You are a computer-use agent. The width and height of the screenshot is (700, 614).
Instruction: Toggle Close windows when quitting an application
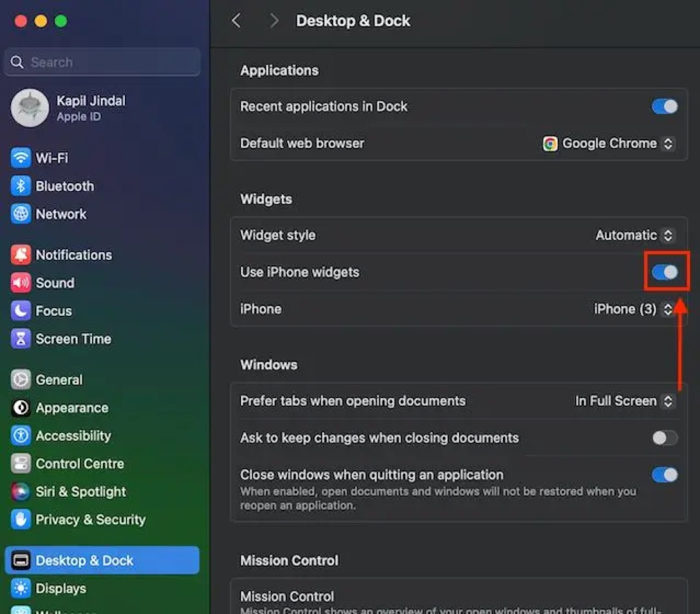click(x=664, y=475)
